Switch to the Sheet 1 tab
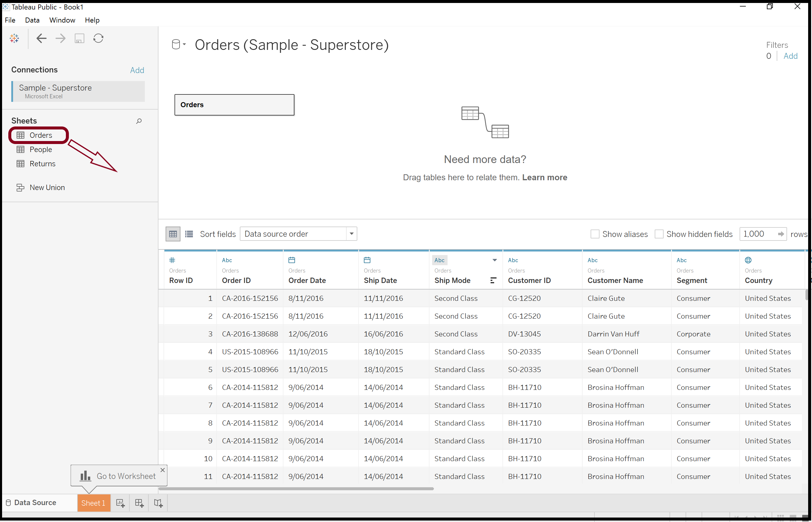The height and width of the screenshot is (522, 812). point(93,503)
